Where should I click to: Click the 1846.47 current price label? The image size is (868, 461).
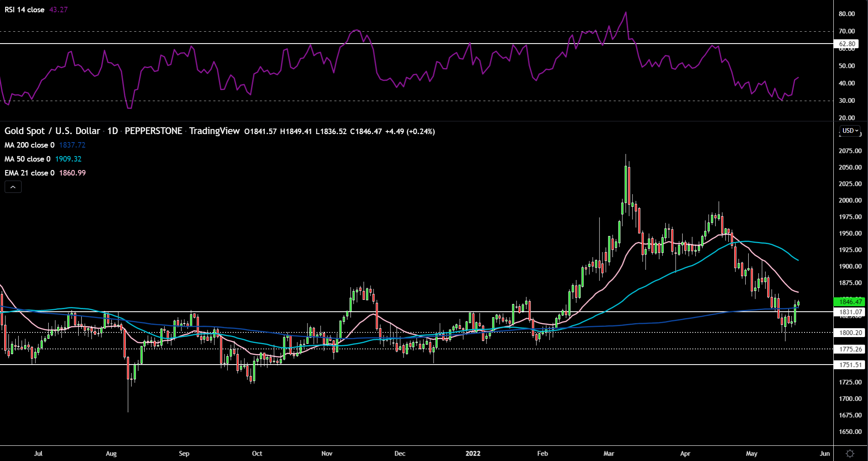[849, 302]
